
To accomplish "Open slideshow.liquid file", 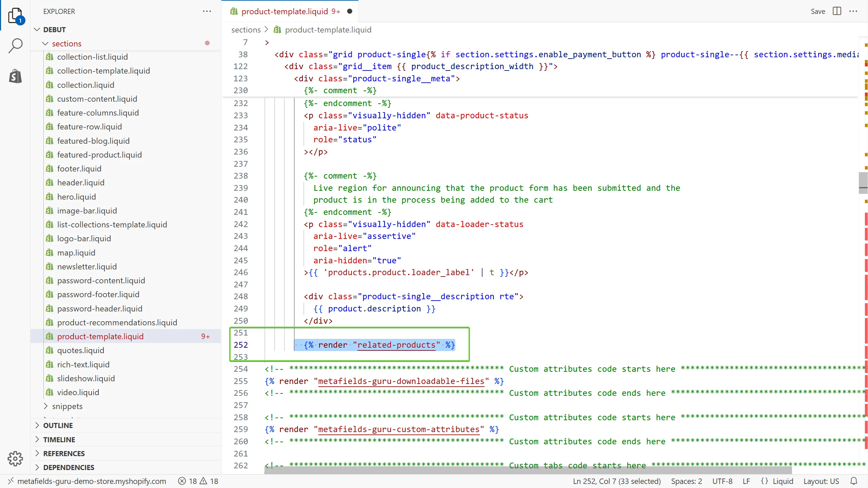I will click(86, 378).
